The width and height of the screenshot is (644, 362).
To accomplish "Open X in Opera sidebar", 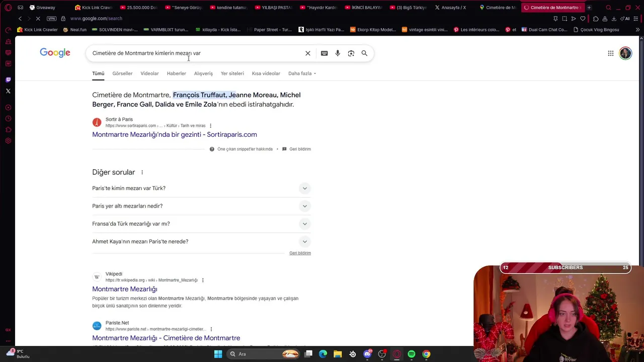I will pyautogui.click(x=8, y=91).
